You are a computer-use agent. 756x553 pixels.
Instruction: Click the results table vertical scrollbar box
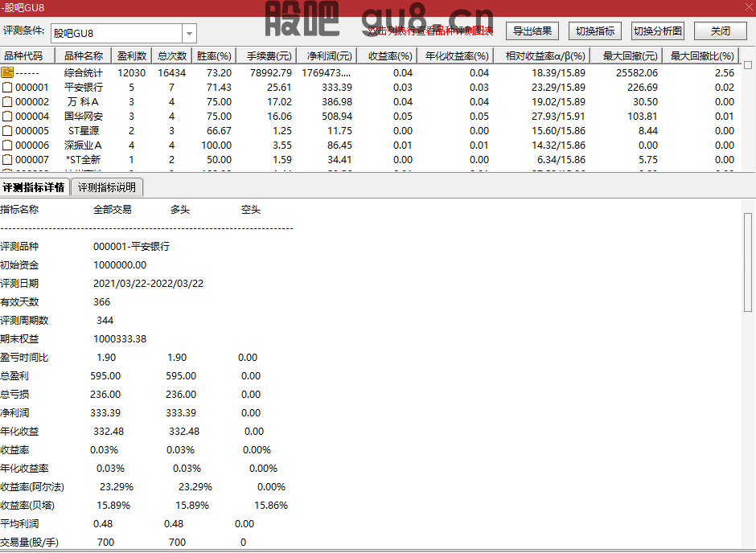748,65
